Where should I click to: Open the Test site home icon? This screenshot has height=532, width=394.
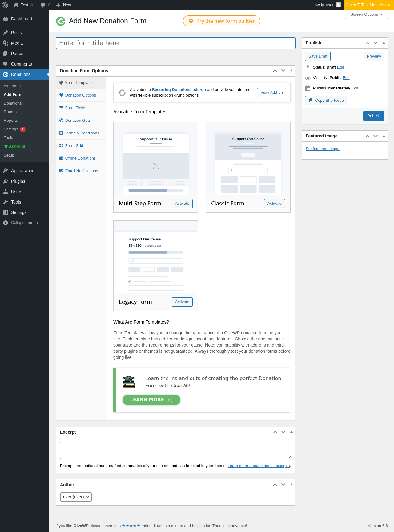pyautogui.click(x=16, y=5)
